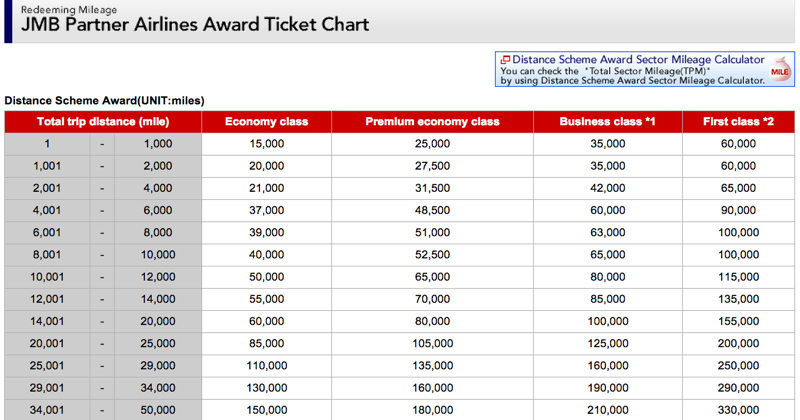Click the Economy class column header
The width and height of the screenshot is (800, 420).
(266, 122)
